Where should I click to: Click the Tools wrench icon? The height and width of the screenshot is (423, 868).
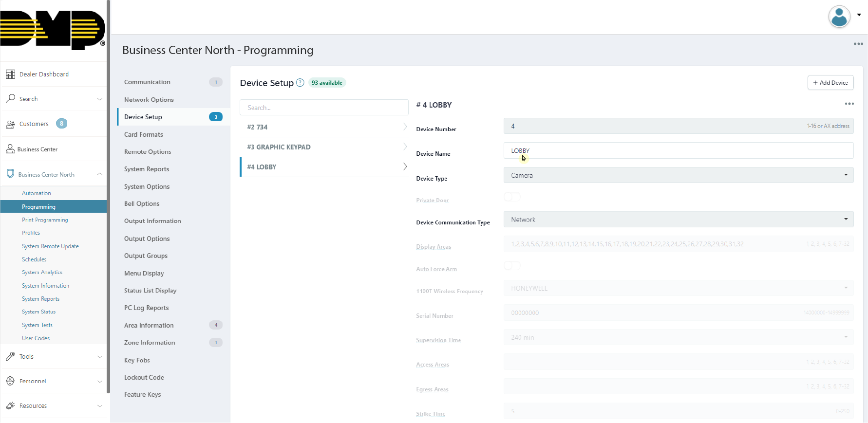pos(10,357)
